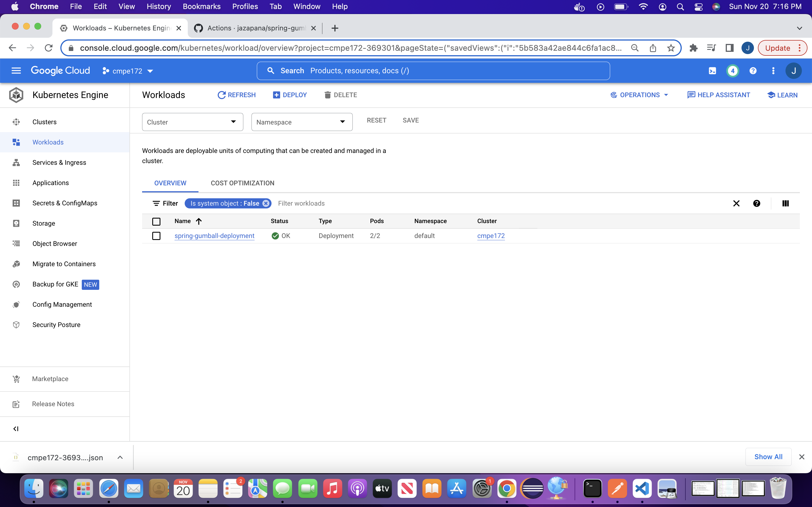The height and width of the screenshot is (507, 812).
Task: Select all workloads header checkbox
Action: coord(156,221)
